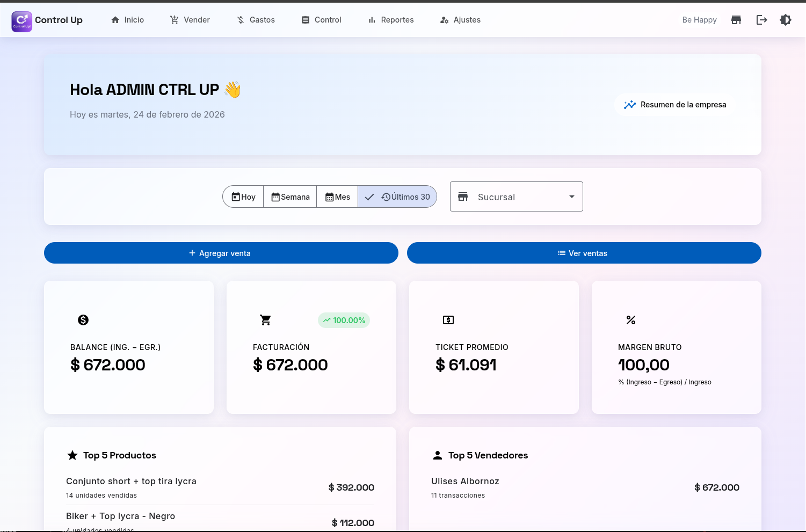806x532 pixels.
Task: Open the Reportes menu
Action: tap(391, 20)
